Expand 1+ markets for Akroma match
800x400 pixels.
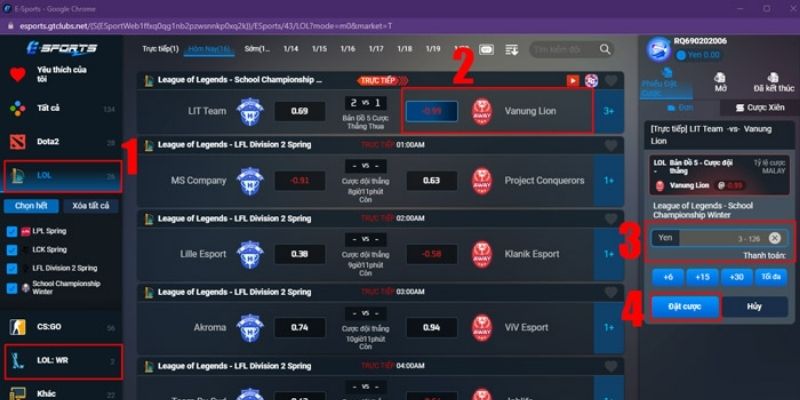click(x=609, y=328)
